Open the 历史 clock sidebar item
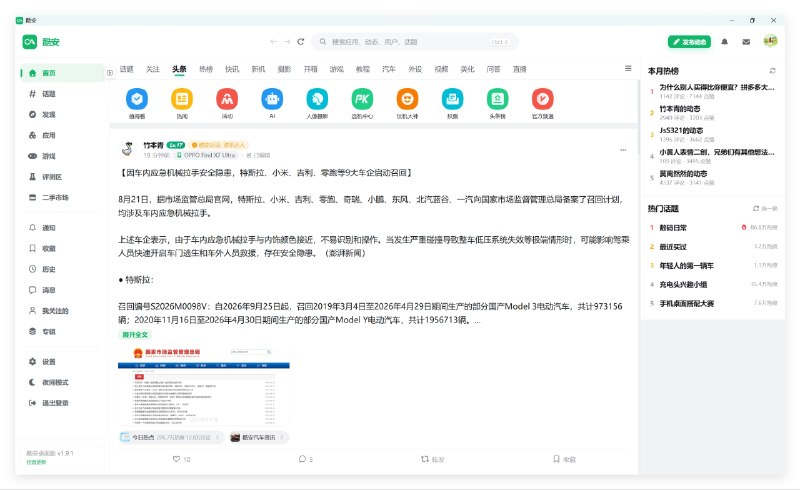 pyautogui.click(x=61, y=269)
